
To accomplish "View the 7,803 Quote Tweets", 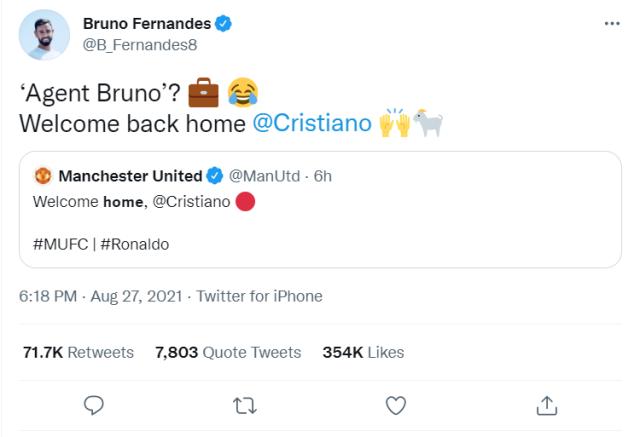I will 228,352.
